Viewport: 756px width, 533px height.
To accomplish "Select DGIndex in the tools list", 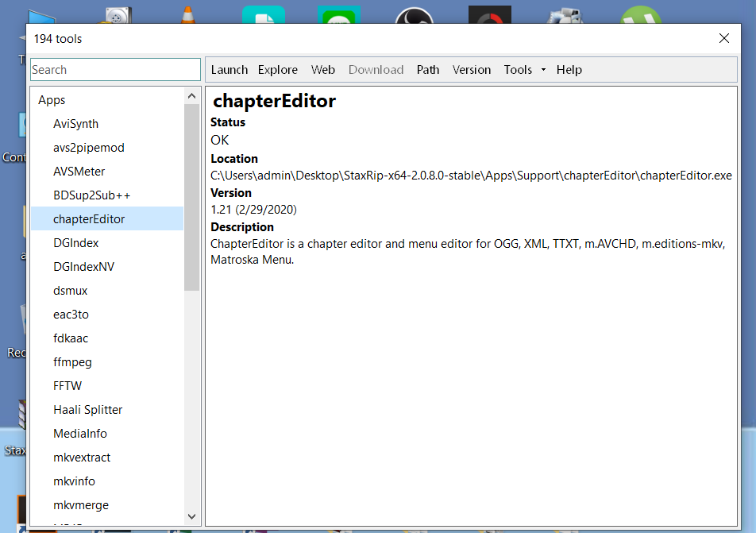I will pyautogui.click(x=75, y=242).
